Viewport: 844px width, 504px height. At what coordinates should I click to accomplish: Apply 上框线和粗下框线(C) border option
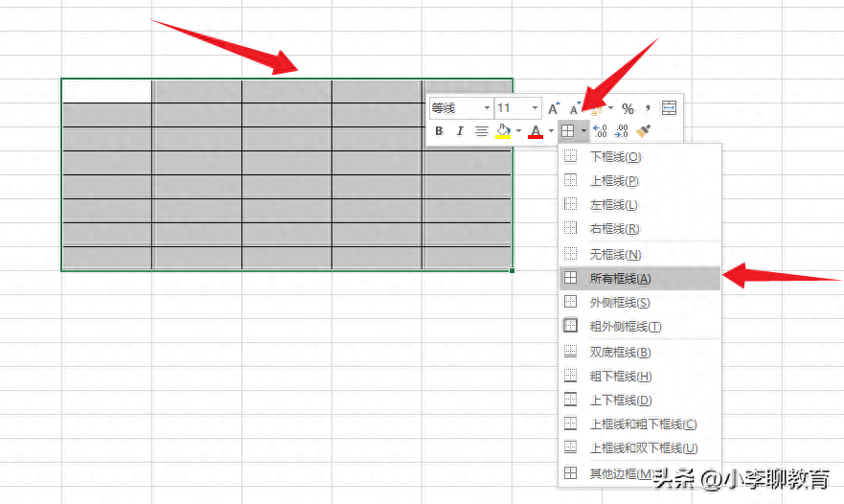(640, 424)
